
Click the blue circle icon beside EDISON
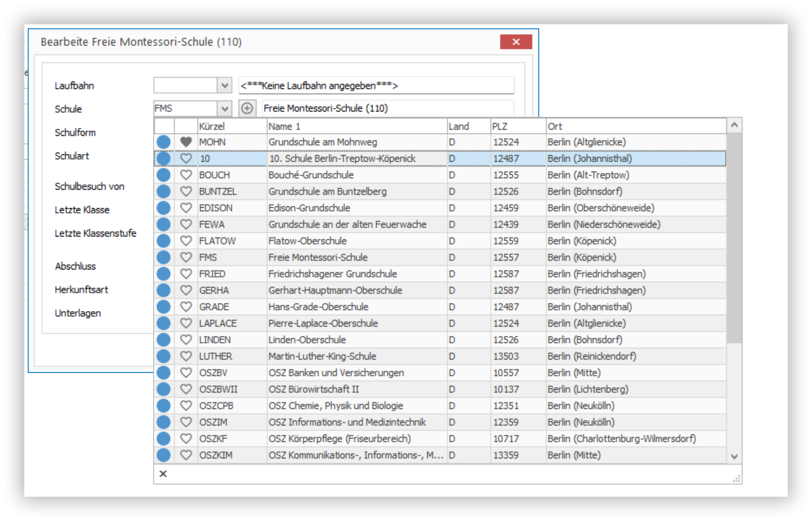coord(164,208)
